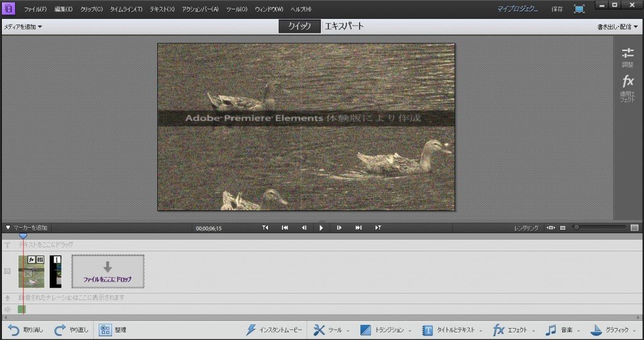Redo with やり直し
The image size is (644, 340).
click(x=72, y=330)
